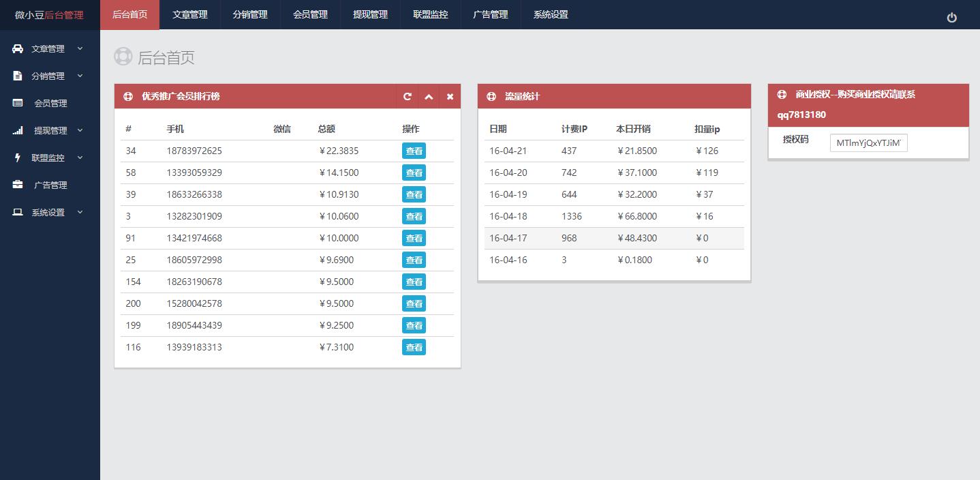View details for member 18783972625
The width and height of the screenshot is (980, 480).
coord(414,151)
